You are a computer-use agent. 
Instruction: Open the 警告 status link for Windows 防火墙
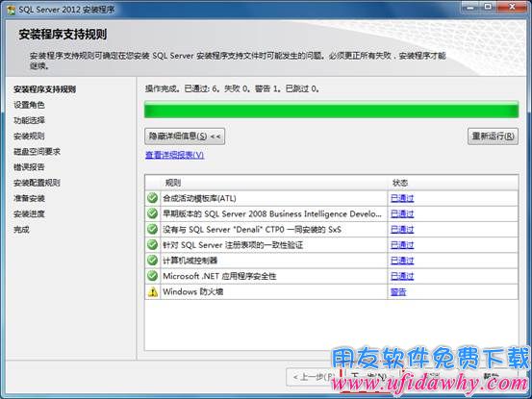click(398, 291)
